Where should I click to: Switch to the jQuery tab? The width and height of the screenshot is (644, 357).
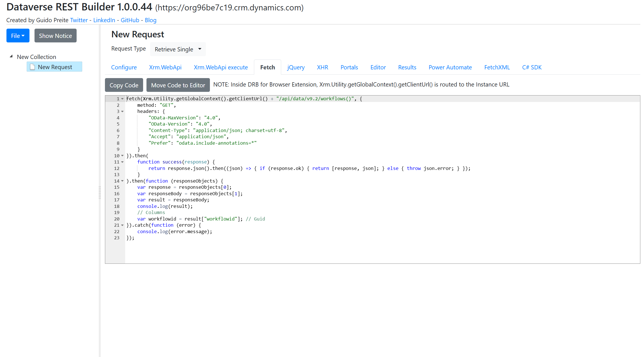tap(296, 67)
